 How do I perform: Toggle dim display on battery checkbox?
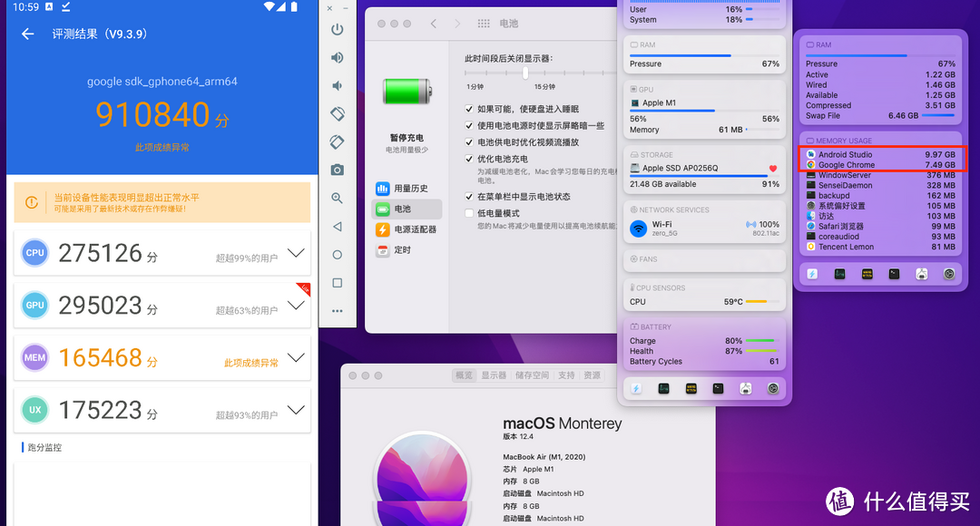469,125
